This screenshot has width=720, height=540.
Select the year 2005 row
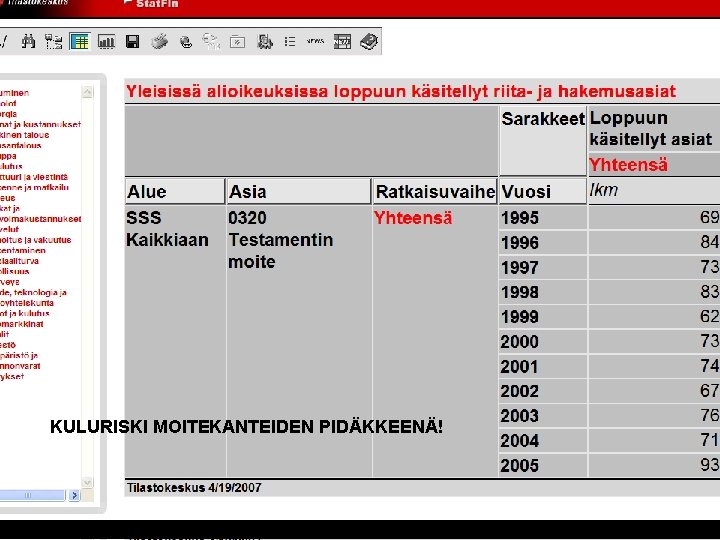click(543, 466)
